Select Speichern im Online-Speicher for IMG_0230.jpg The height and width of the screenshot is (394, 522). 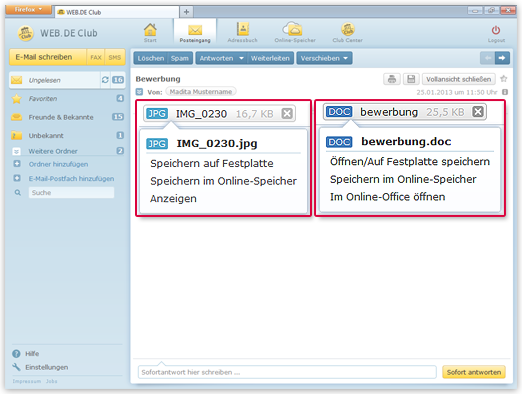click(x=223, y=181)
